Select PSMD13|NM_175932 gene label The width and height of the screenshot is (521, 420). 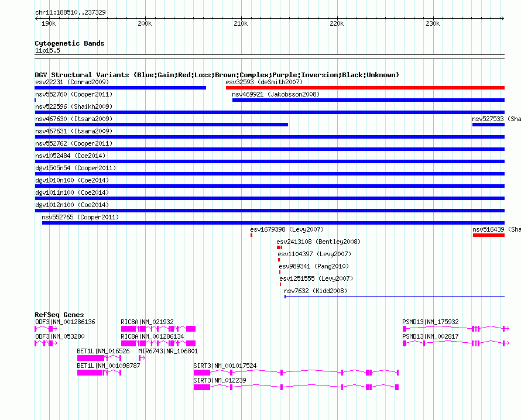pyautogui.click(x=431, y=322)
